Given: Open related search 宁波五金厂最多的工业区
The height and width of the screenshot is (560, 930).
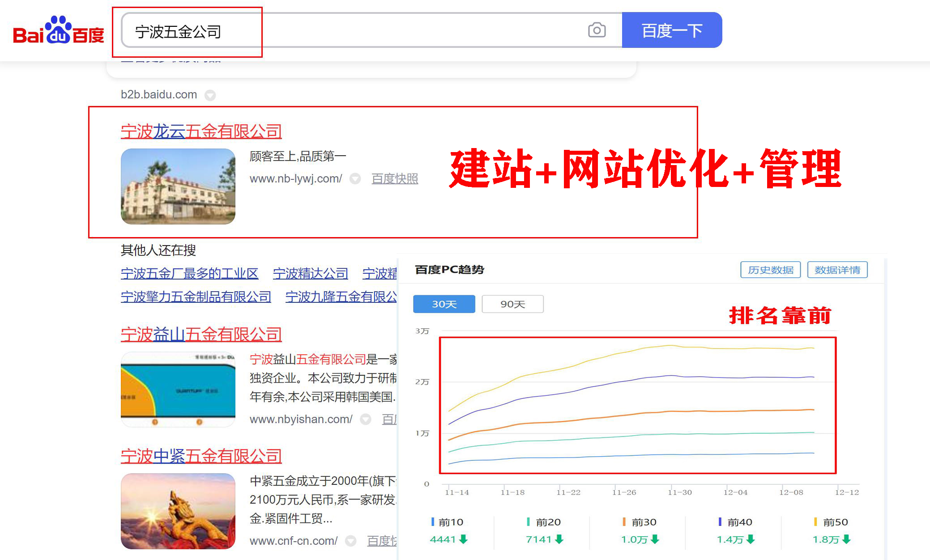Looking at the screenshot, I should pyautogui.click(x=189, y=273).
